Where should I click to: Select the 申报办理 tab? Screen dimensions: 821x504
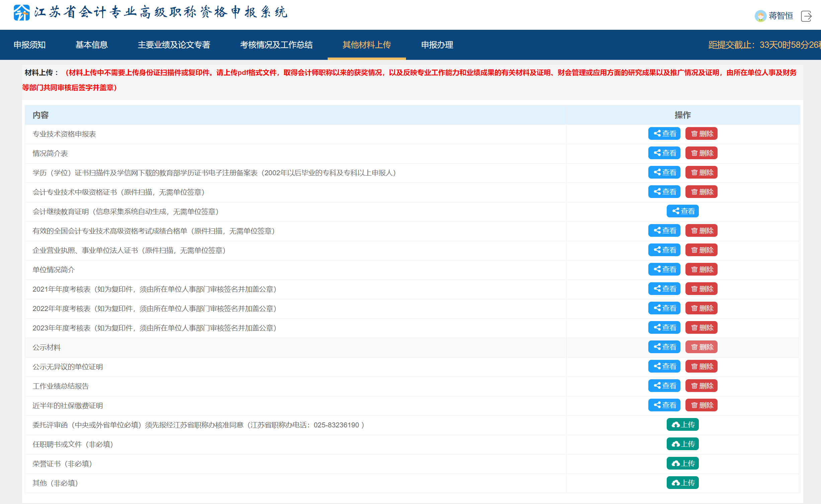pyautogui.click(x=437, y=45)
